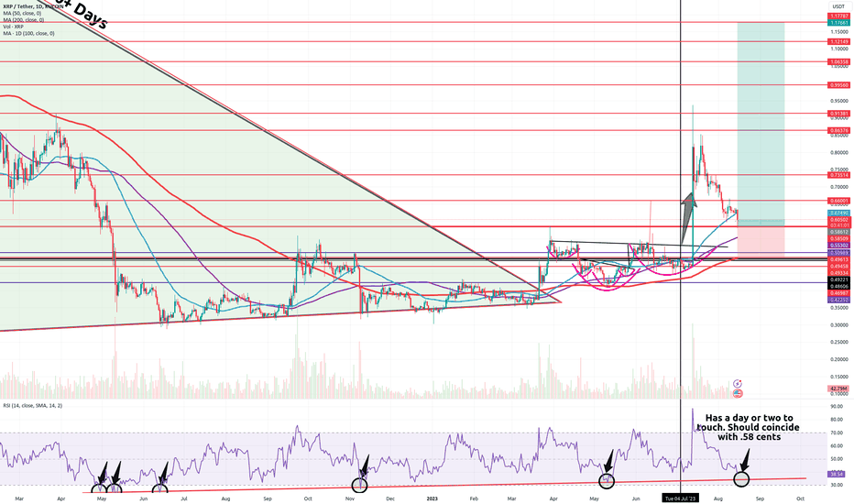Select the 0.91381 price level label

(x=838, y=114)
